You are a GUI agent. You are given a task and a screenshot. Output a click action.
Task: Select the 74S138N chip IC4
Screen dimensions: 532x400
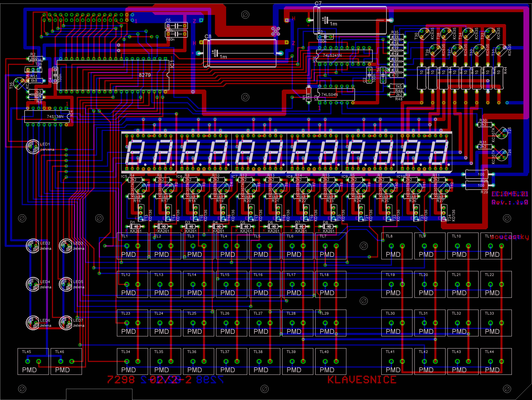tap(47, 117)
